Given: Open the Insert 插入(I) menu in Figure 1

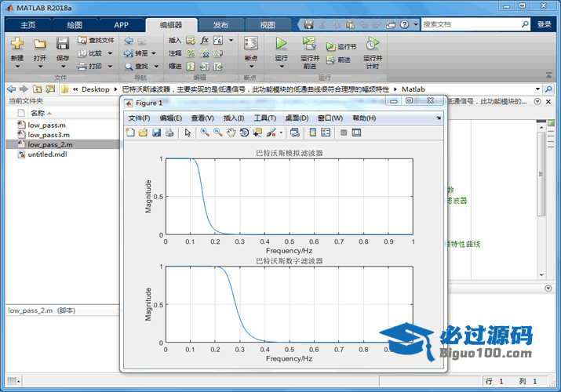Looking at the screenshot, I should pyautogui.click(x=234, y=118).
